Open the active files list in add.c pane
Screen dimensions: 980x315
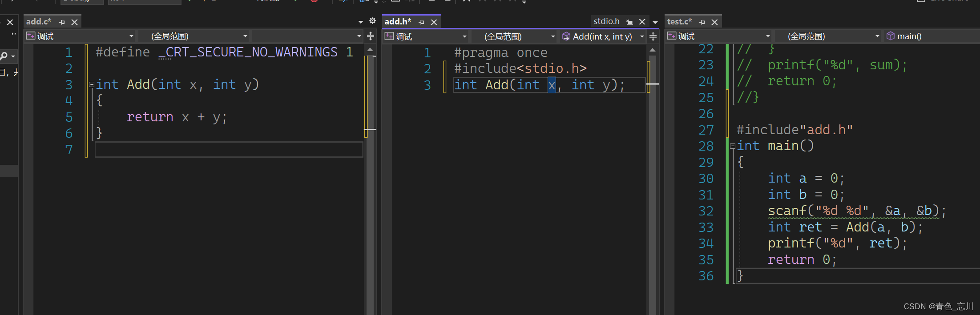(x=361, y=22)
